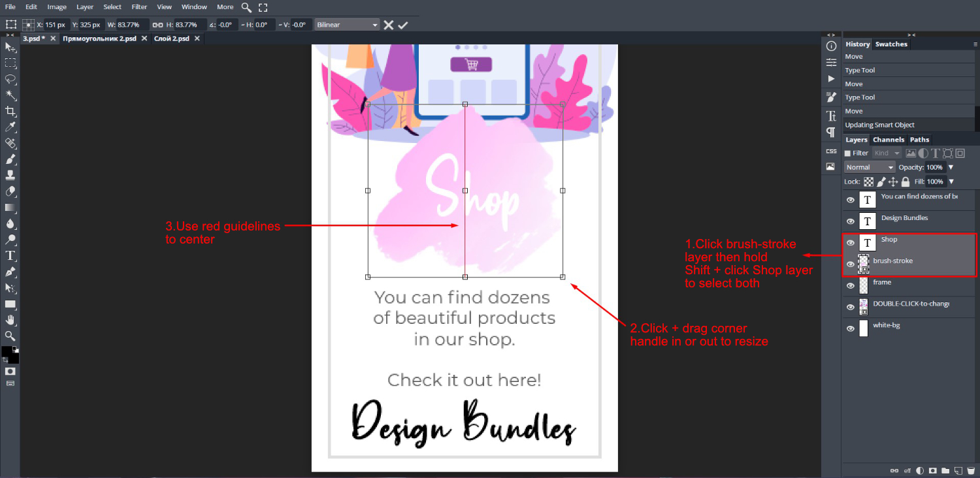This screenshot has width=980, height=478.
Task: Open the Paragraph panel icon
Action: (x=831, y=132)
